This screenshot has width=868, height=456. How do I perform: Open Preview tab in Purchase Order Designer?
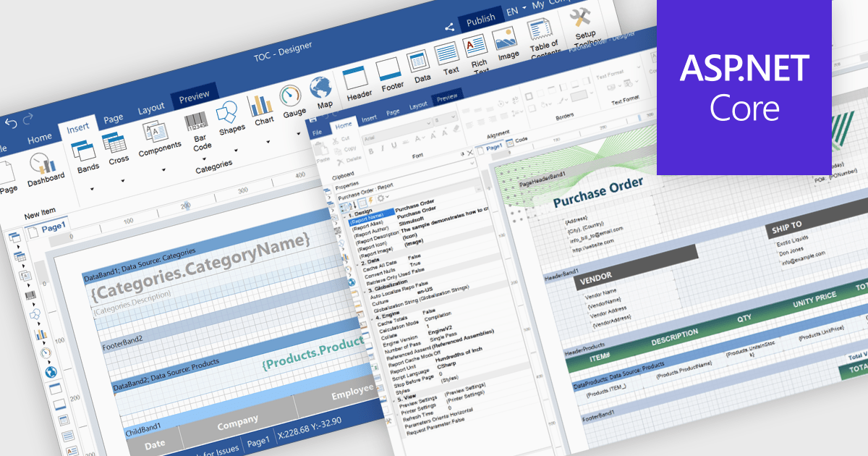446,98
